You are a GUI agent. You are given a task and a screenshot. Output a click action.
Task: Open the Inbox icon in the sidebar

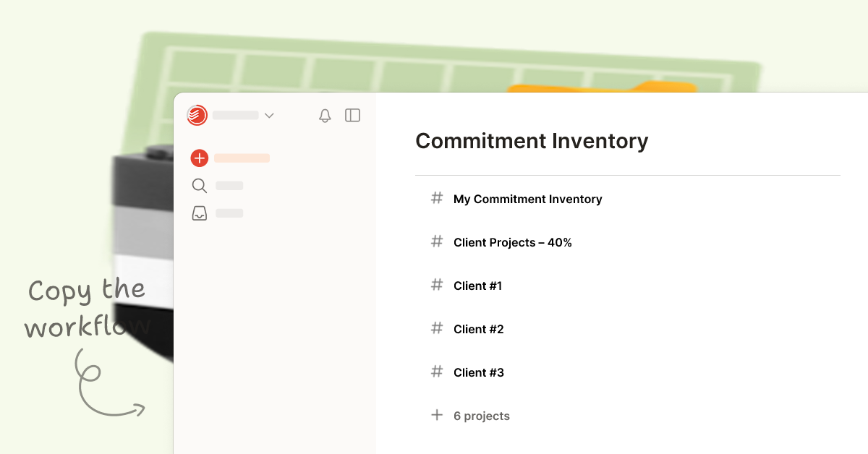pos(199,213)
